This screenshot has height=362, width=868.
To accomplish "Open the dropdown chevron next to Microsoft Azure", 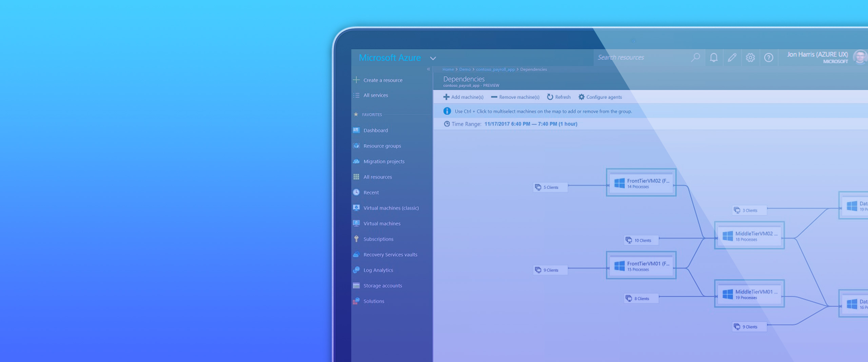I will pyautogui.click(x=433, y=58).
